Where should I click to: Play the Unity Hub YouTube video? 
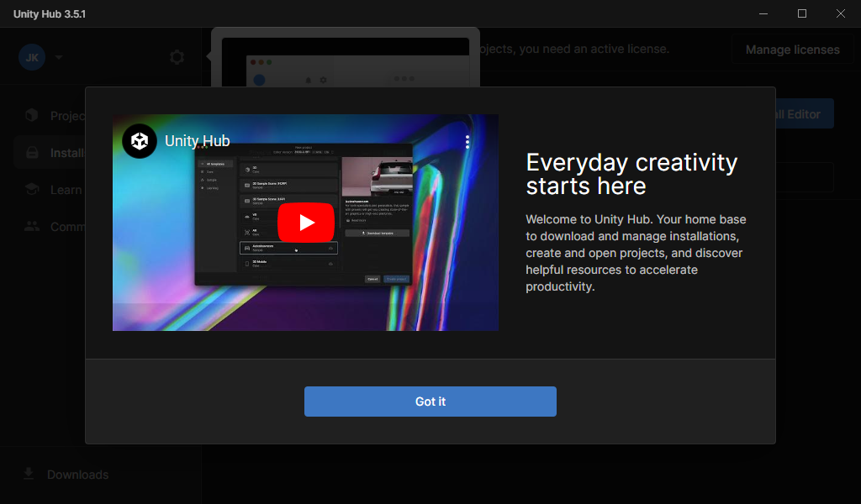(306, 222)
